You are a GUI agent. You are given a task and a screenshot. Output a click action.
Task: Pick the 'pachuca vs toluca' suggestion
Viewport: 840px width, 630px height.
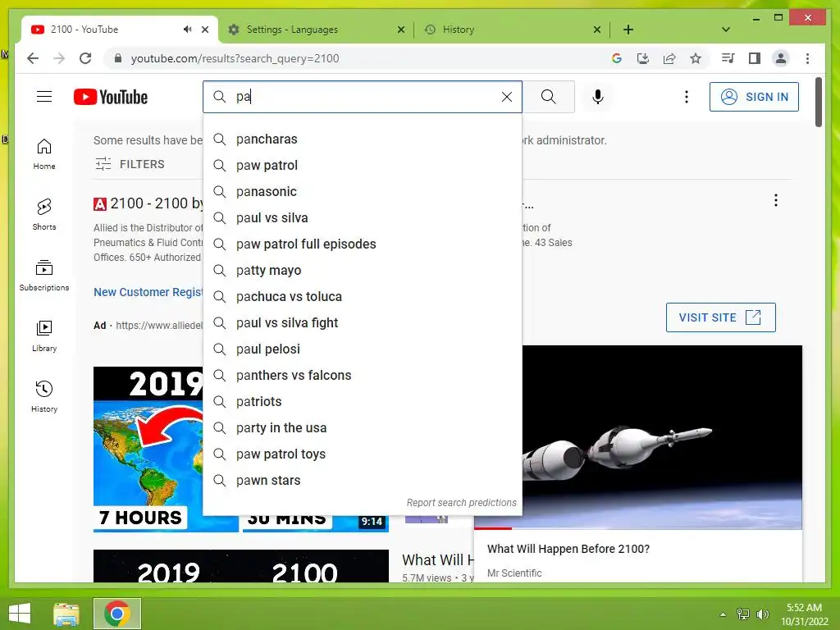click(x=363, y=297)
